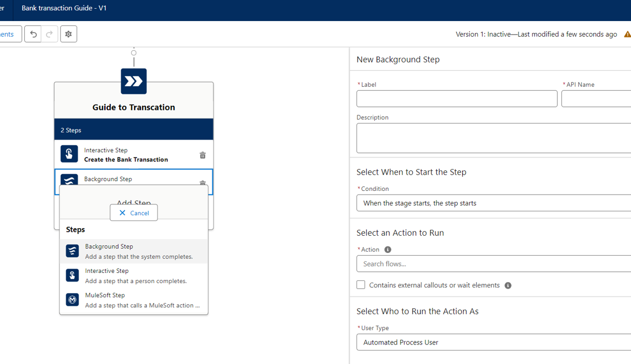Open the User Type dropdown
The height and width of the screenshot is (364, 631).
(494, 342)
